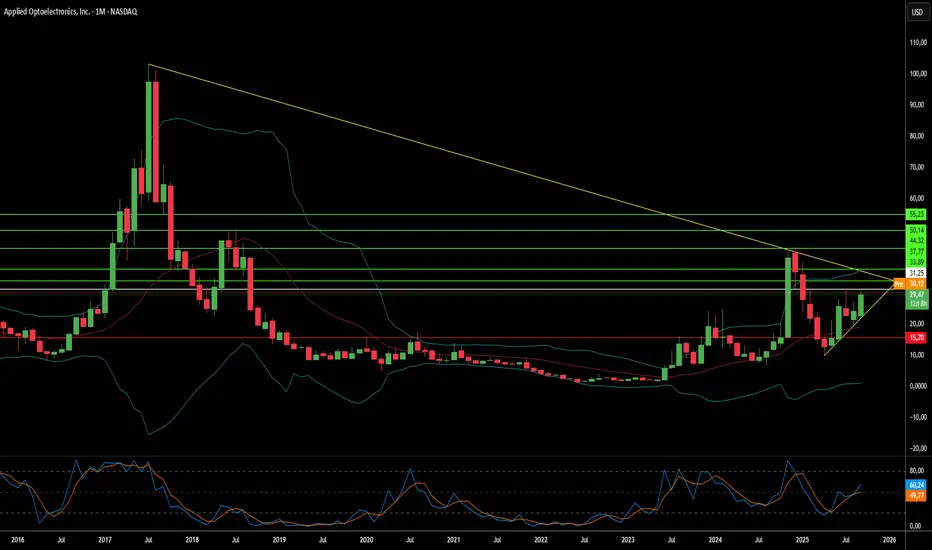
Task: Select the red 15,70 price label
Action: (x=915, y=338)
